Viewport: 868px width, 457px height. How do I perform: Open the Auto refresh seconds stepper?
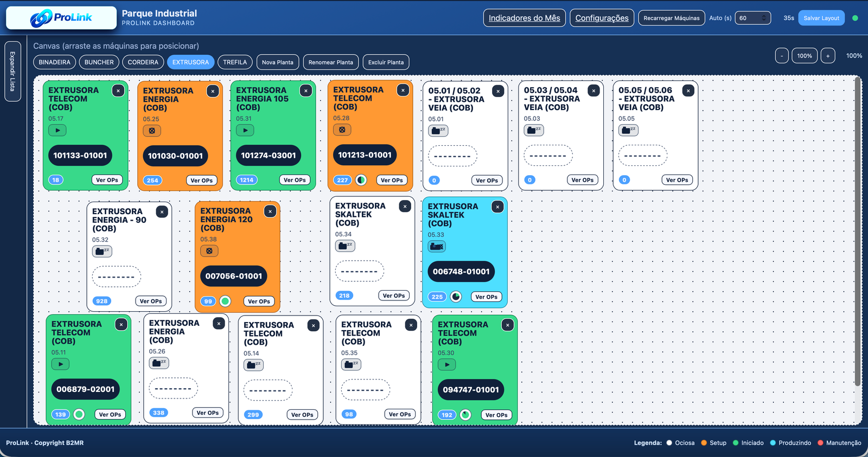(764, 18)
